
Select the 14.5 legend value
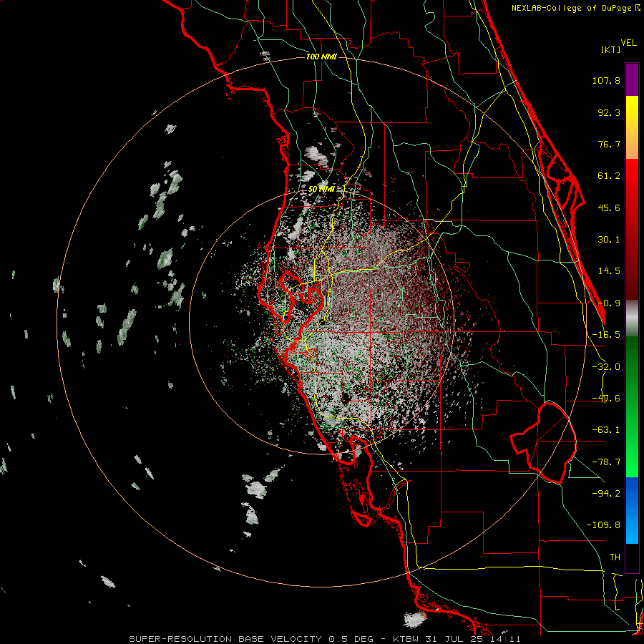pos(609,271)
